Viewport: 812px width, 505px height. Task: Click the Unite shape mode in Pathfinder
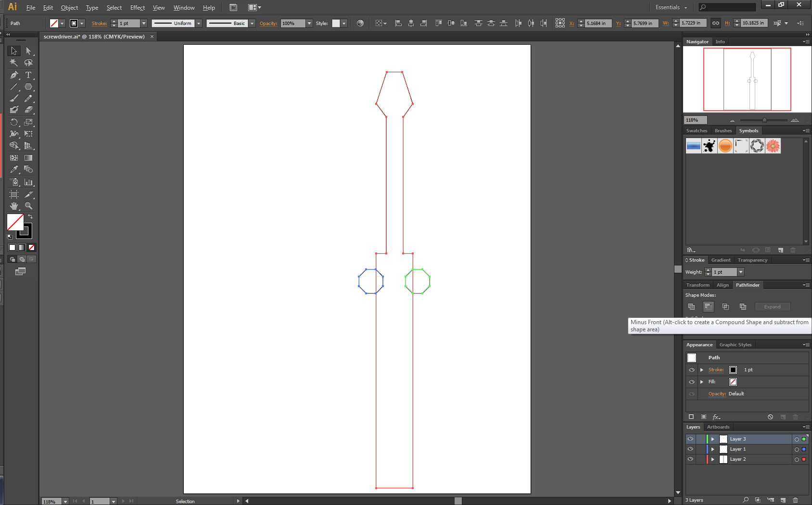tap(691, 306)
